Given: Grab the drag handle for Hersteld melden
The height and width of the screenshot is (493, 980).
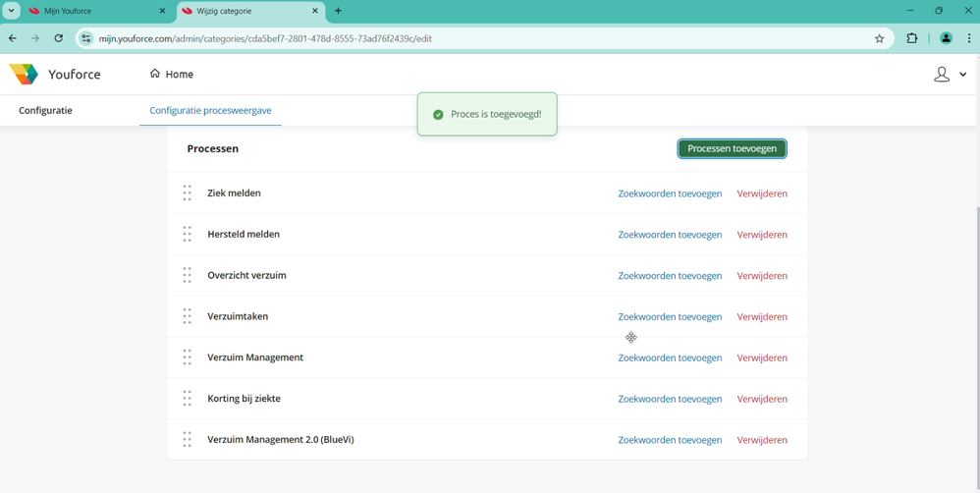Looking at the screenshot, I should [x=187, y=235].
